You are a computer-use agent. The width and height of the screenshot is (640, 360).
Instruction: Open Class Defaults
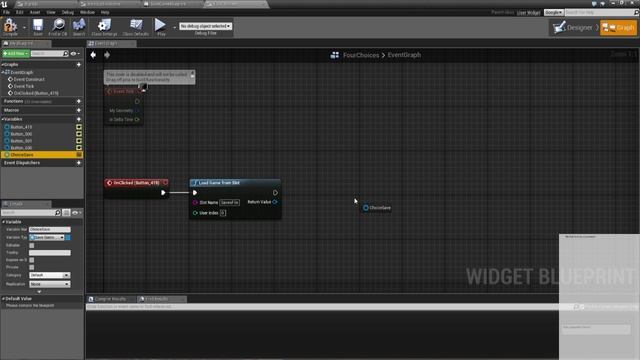(x=136, y=27)
